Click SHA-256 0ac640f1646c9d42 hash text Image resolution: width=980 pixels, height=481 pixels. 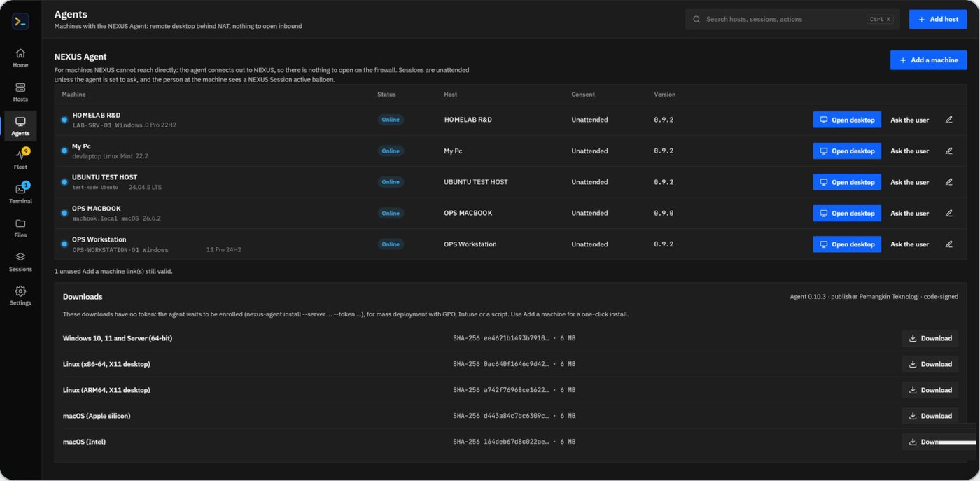(x=500, y=364)
